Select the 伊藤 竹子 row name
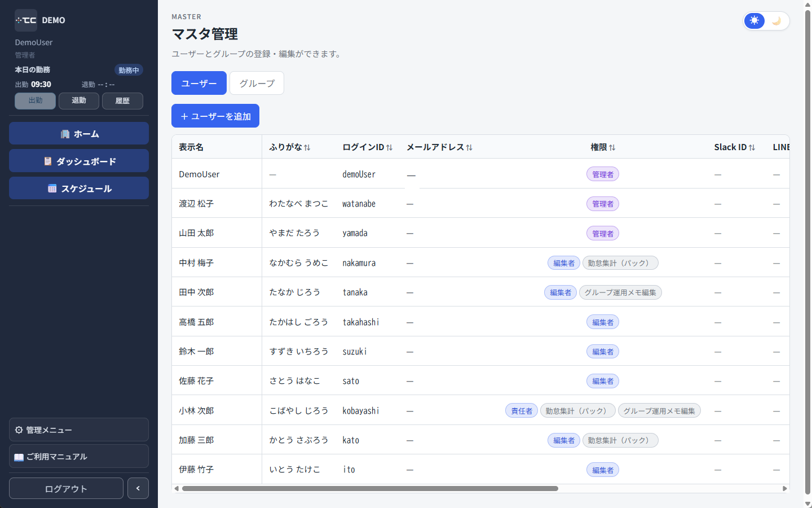Screen dimensions: 812x508 196,470
